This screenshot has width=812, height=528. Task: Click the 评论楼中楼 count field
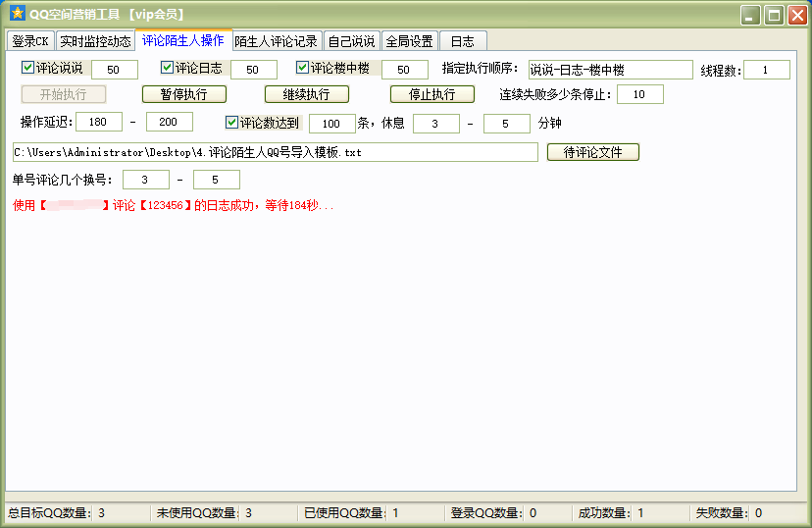[405, 70]
